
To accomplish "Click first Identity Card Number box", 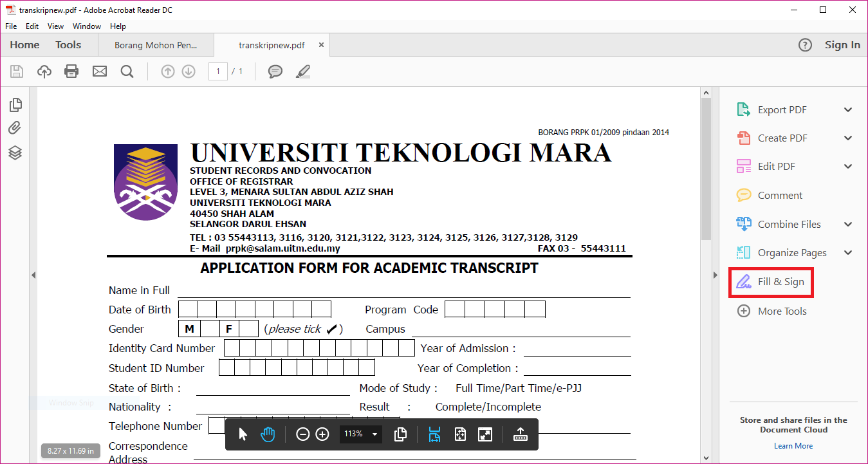I will tap(232, 348).
